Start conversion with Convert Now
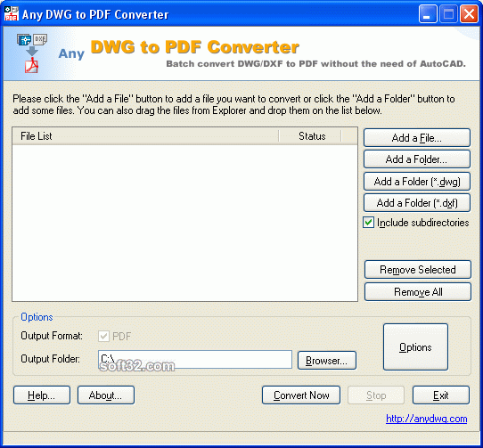Screen dimensions: 483x448 pos(301,395)
